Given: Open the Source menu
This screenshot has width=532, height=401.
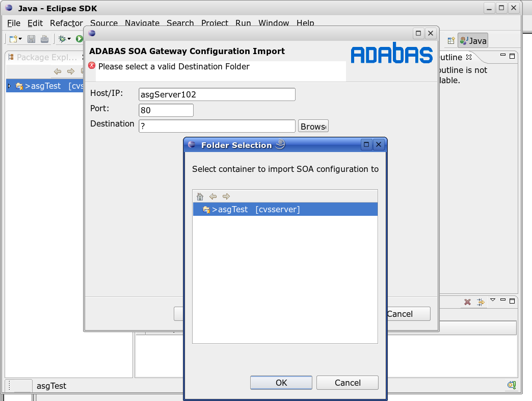Looking at the screenshot, I should [104, 22].
